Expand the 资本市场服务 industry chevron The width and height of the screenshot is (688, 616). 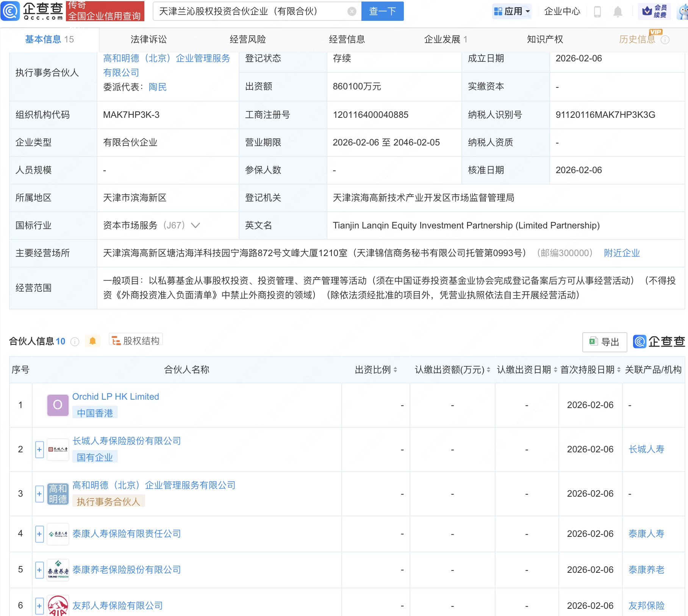[x=195, y=225]
